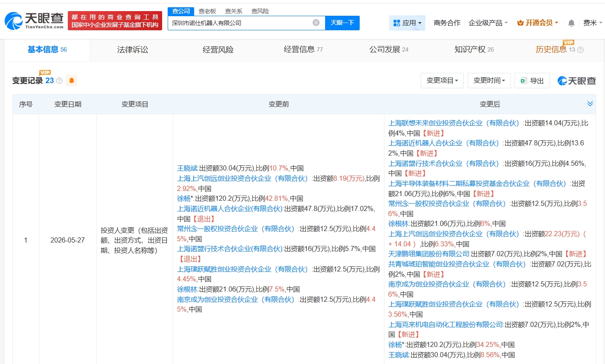
Task: Click the 2026-05-27 date cell
Action: tap(67, 240)
